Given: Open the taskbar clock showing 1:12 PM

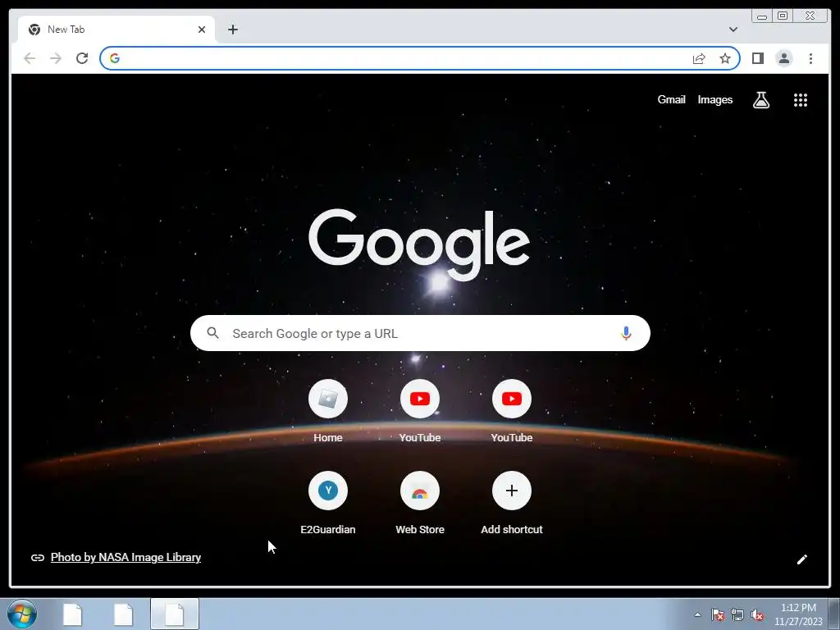Looking at the screenshot, I should (x=798, y=614).
